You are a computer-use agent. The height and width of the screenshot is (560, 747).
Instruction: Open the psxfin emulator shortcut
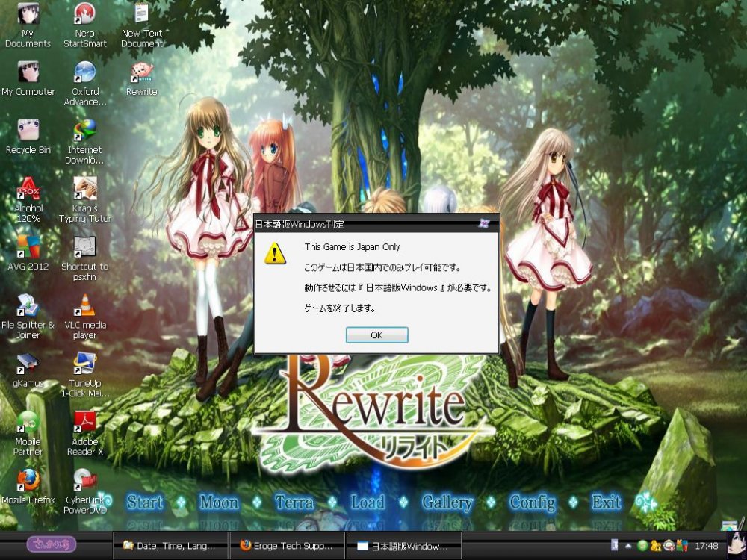coord(84,246)
